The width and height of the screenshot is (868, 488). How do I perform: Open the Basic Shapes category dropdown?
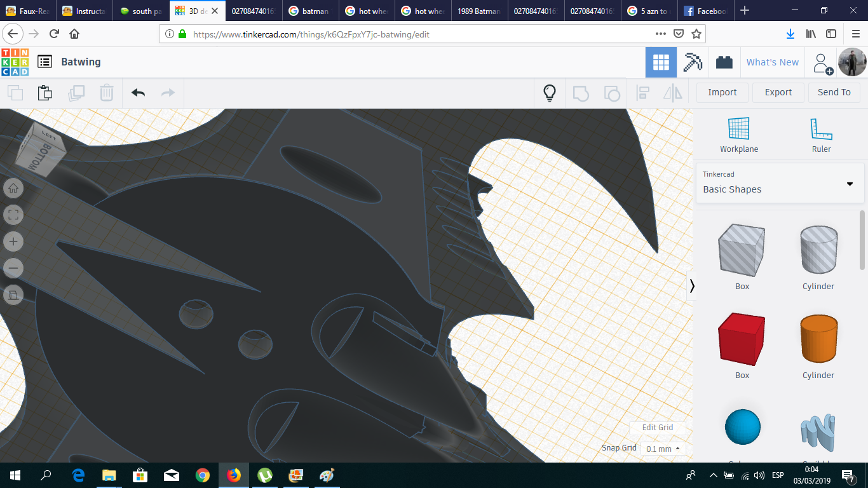click(780, 183)
